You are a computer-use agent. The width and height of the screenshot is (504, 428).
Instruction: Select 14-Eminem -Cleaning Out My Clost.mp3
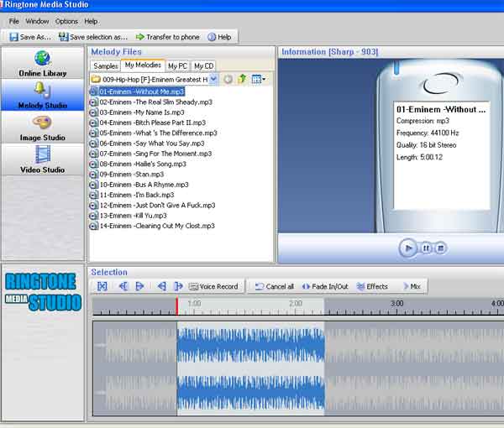[152, 226]
